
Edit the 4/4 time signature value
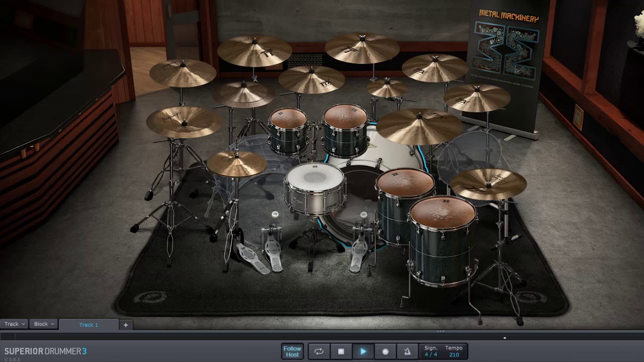point(431,354)
